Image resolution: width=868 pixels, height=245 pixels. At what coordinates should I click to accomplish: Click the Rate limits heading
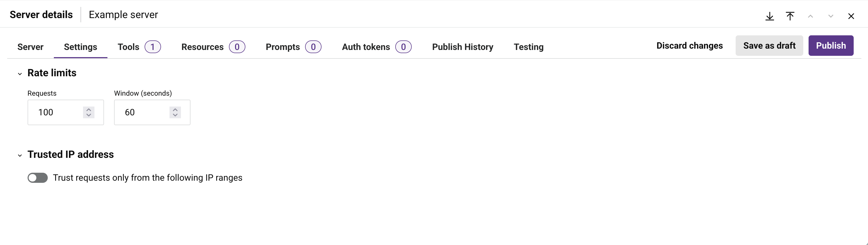coord(52,73)
